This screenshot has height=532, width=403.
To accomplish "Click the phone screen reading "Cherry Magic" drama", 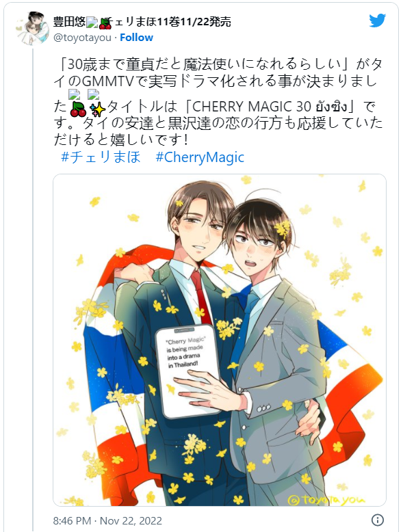I will (x=187, y=371).
